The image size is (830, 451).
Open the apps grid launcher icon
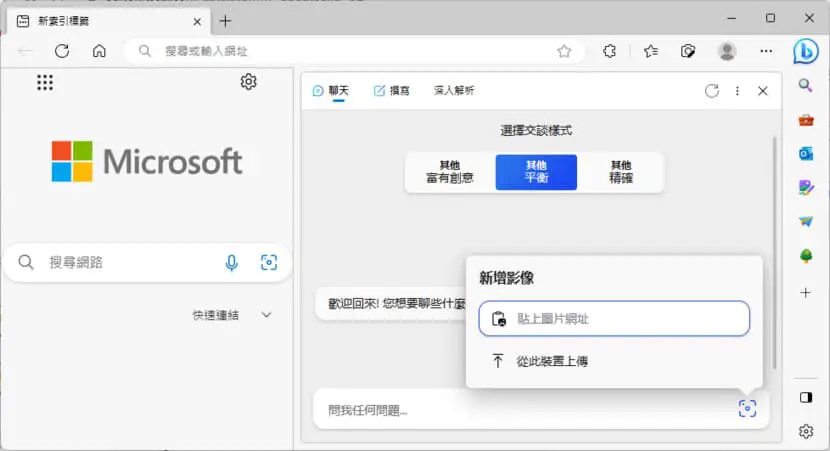click(45, 83)
